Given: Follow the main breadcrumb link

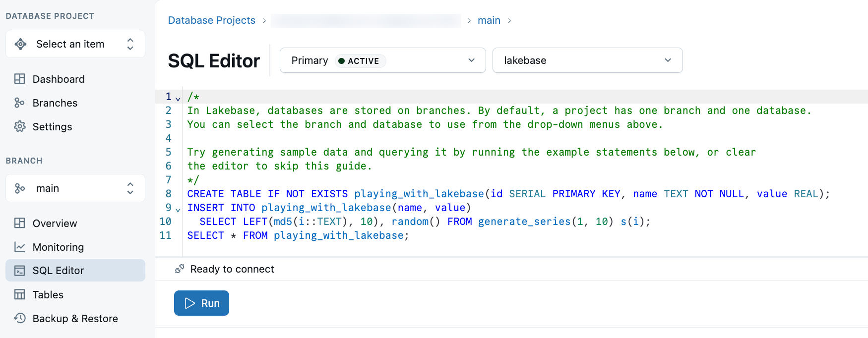Looking at the screenshot, I should coord(489,20).
